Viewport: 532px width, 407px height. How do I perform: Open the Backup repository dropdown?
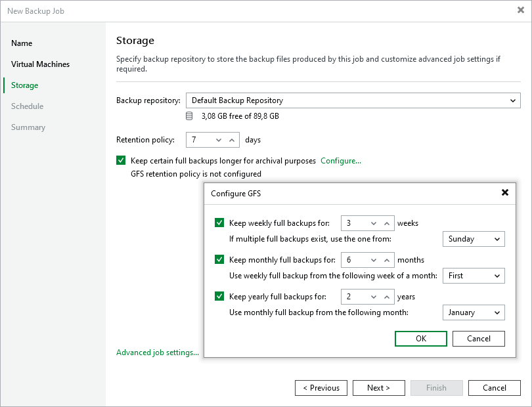514,100
